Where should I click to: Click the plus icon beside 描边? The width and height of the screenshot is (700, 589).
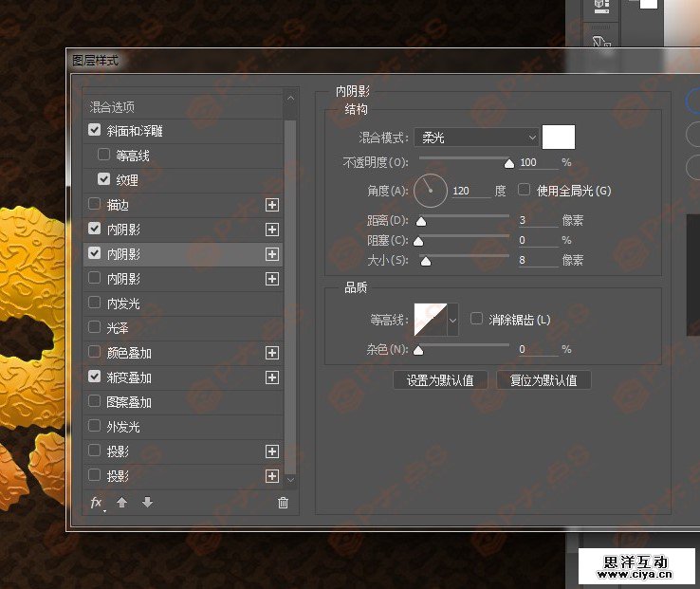tap(272, 204)
